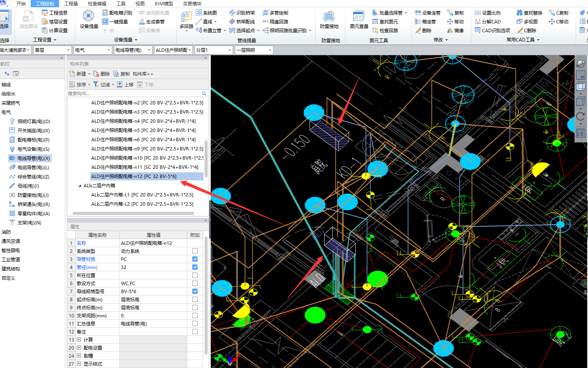Click the 桥架配线 tray wiring tool
Viewport: 588px width, 368px height.
point(242,21)
